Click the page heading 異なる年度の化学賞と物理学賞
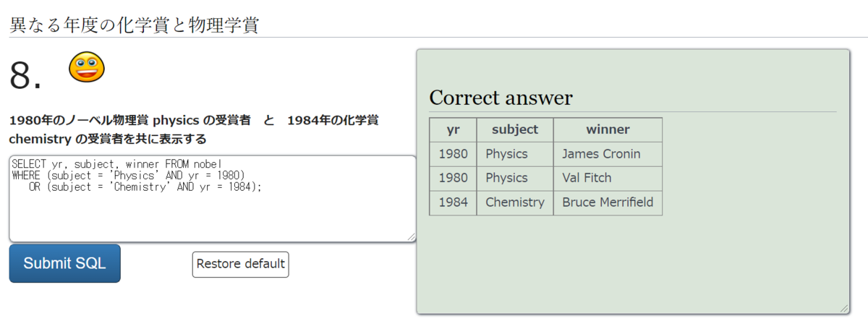 coord(134,25)
